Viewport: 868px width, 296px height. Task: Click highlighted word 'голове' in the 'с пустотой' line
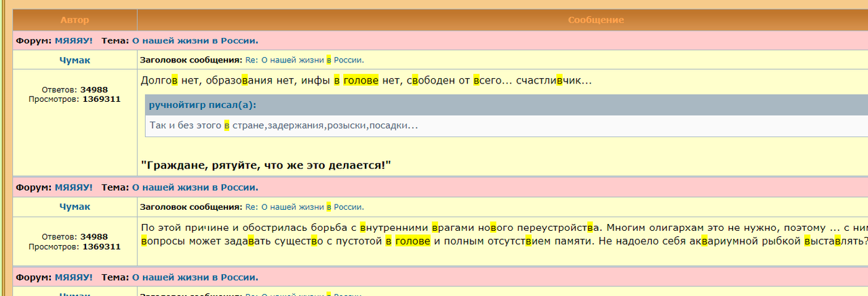coord(413,241)
